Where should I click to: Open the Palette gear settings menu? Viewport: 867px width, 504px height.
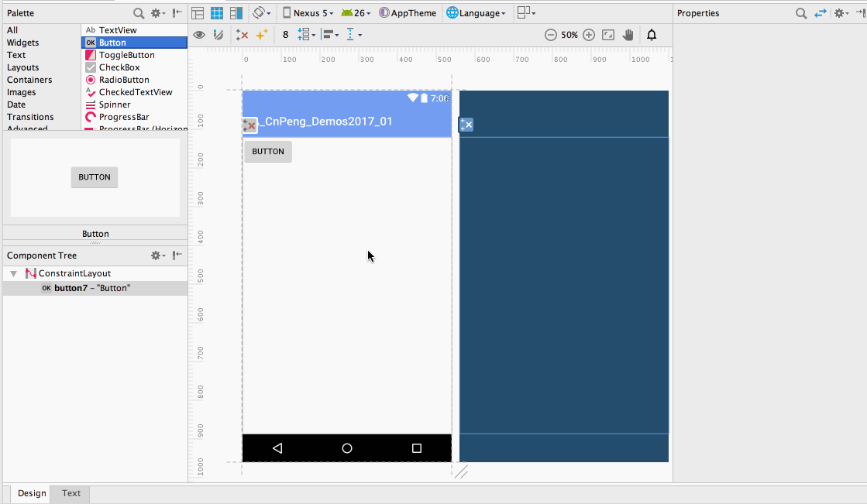pyautogui.click(x=158, y=12)
